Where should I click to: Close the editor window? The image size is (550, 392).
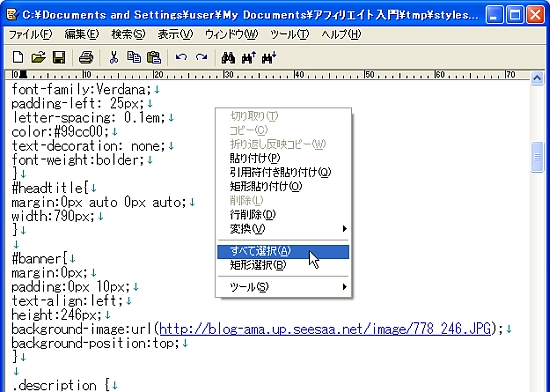pos(535,15)
